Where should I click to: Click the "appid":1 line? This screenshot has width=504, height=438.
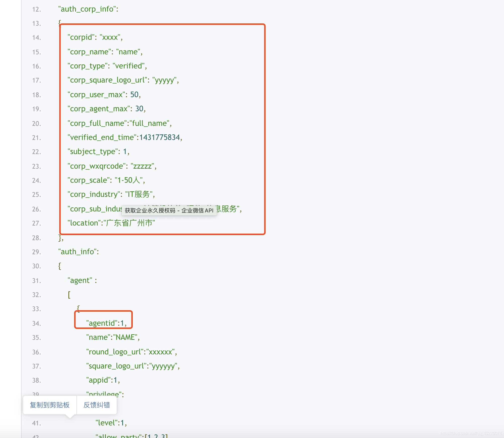[x=103, y=380]
